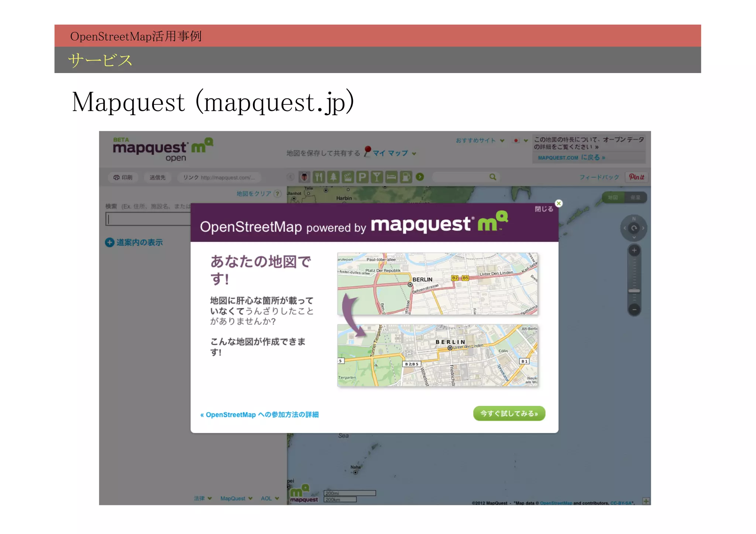The image size is (756, 534).
Task: Click the Pin it Pinterest button
Action: [636, 177]
